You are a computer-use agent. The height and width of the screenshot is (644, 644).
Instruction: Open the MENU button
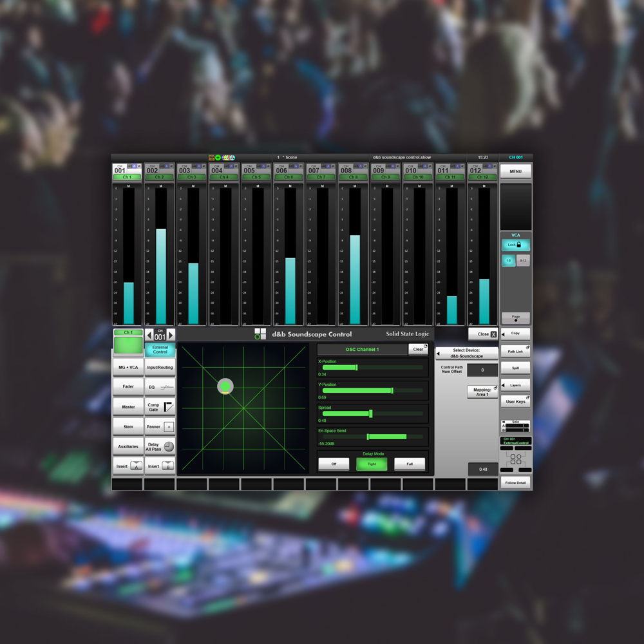(515, 171)
